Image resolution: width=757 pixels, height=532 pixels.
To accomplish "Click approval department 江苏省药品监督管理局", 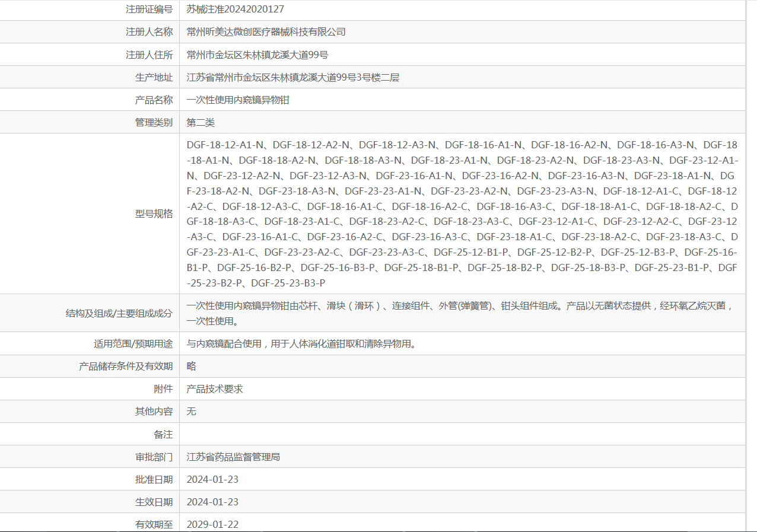I will click(x=233, y=457).
